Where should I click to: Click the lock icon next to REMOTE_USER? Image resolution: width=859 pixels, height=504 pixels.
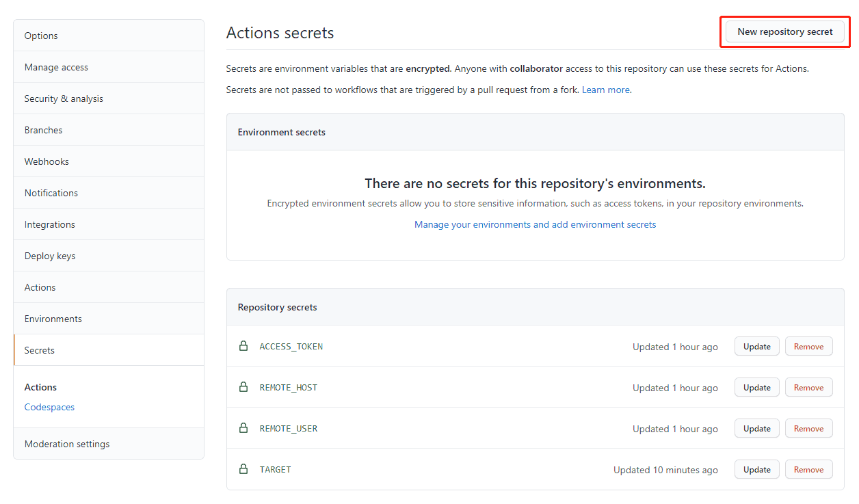click(x=243, y=428)
